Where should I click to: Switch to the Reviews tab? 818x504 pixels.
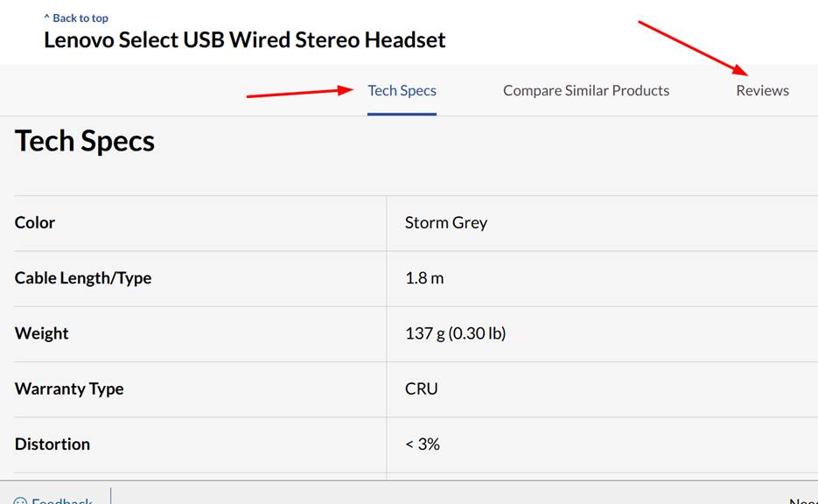762,90
